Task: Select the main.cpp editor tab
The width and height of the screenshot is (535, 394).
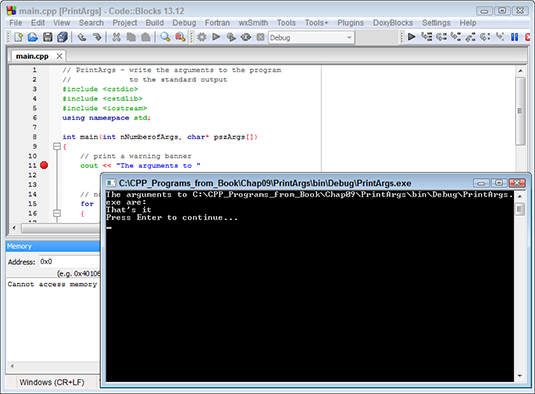Action: (32, 56)
